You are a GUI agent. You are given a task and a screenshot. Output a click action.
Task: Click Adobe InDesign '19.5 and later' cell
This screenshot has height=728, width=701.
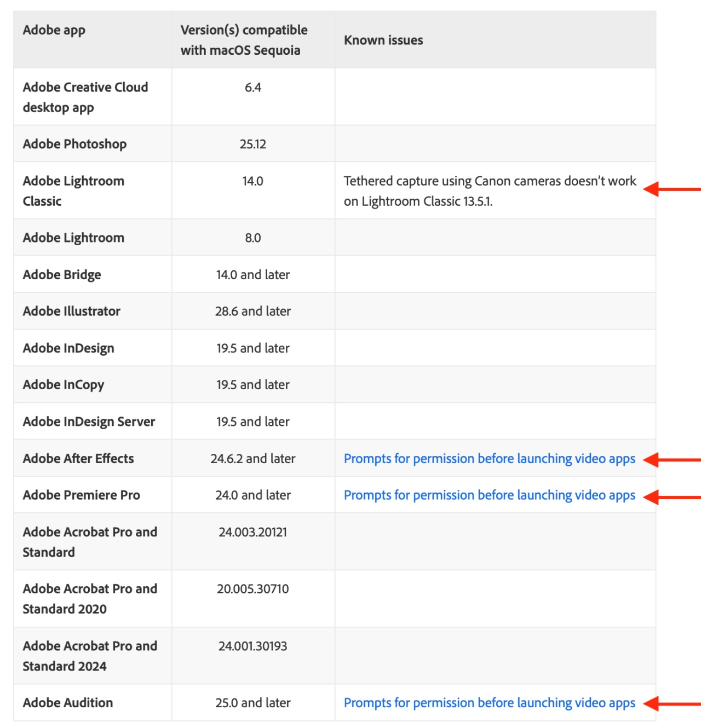[253, 348]
